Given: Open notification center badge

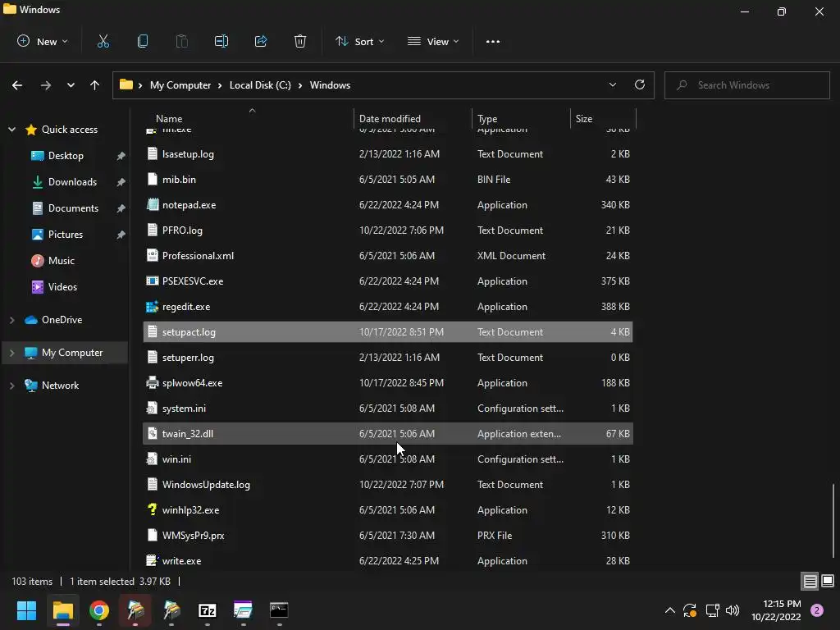Looking at the screenshot, I should point(817,610).
